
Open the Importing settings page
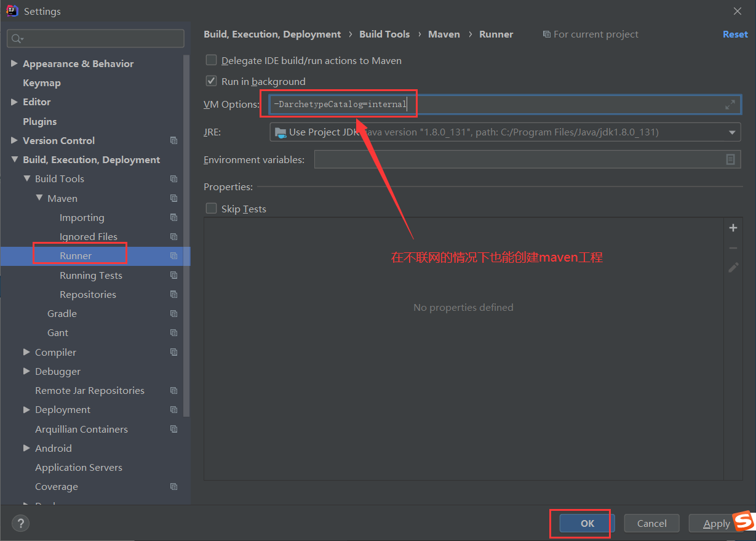(x=82, y=217)
